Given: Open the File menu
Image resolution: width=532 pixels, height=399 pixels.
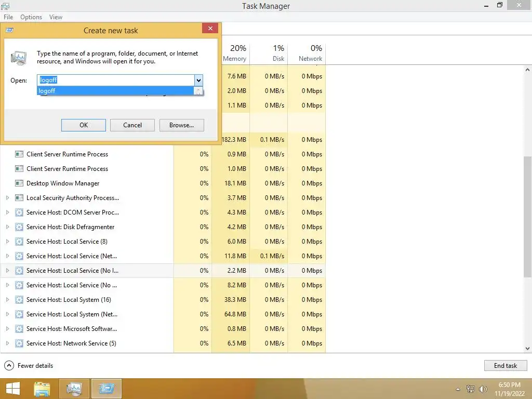Looking at the screenshot, I should pyautogui.click(x=8, y=17).
